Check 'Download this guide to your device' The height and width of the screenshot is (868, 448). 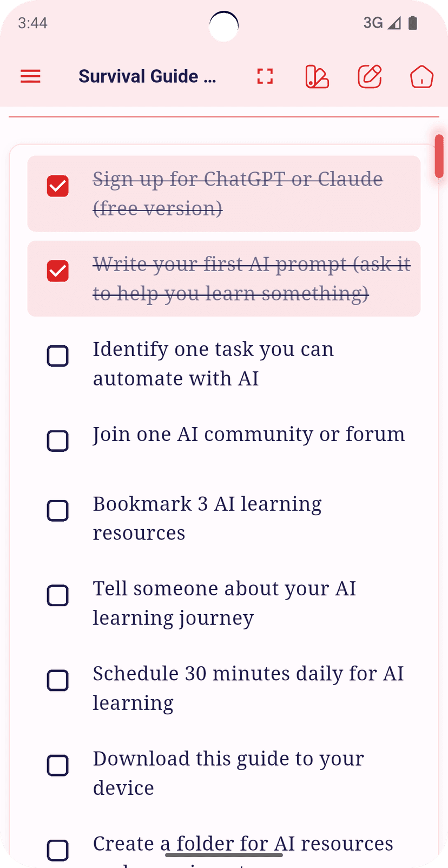point(57,766)
